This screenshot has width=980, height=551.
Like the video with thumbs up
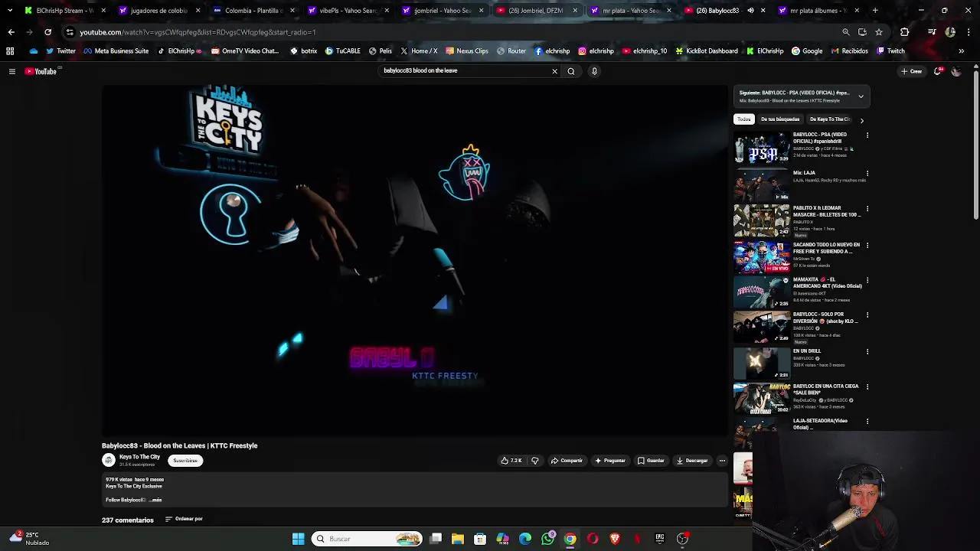point(511,461)
